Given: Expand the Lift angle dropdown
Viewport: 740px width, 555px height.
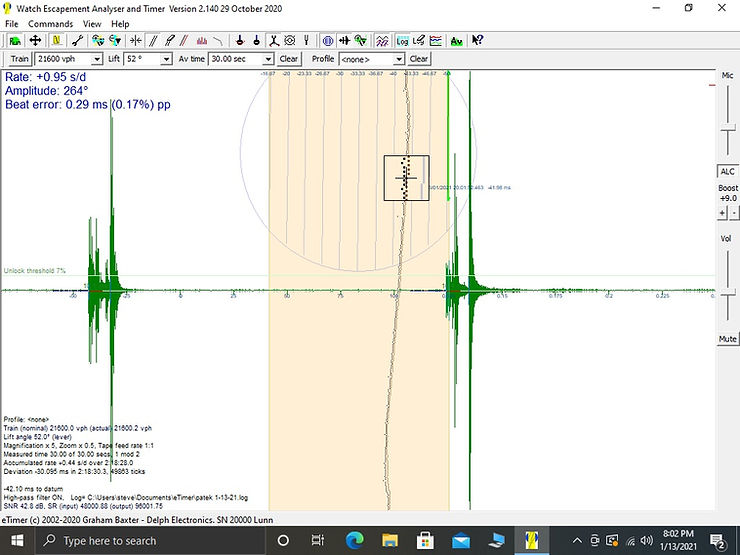Looking at the screenshot, I should (x=167, y=59).
